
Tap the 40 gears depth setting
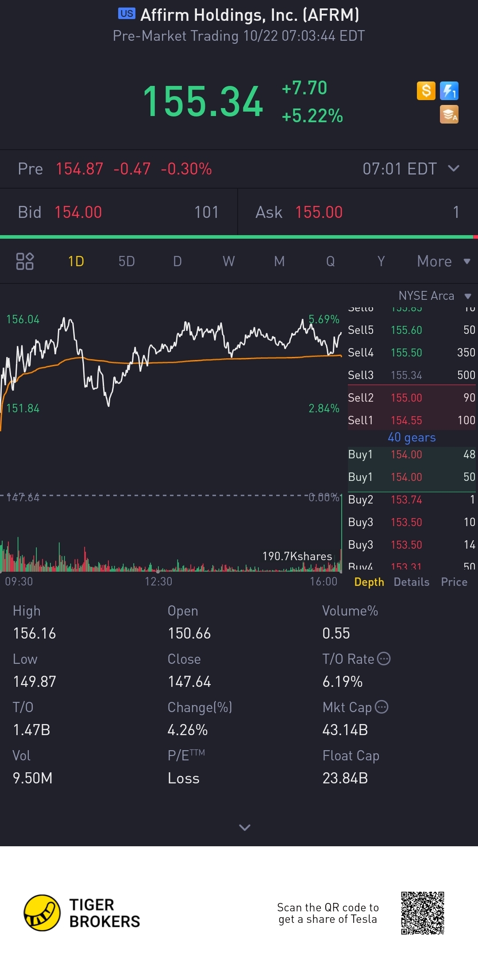[x=412, y=438]
